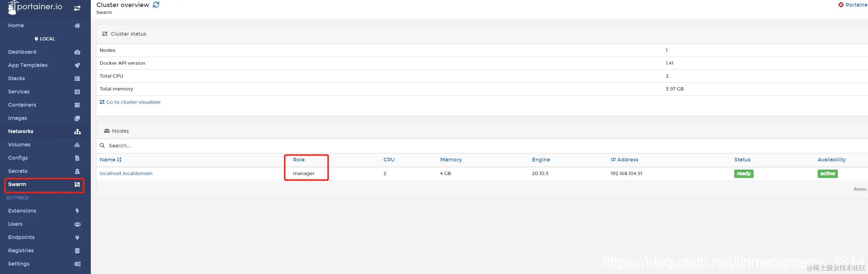Open the Secrets page
Viewport: 868px width, 274px height.
tap(18, 171)
